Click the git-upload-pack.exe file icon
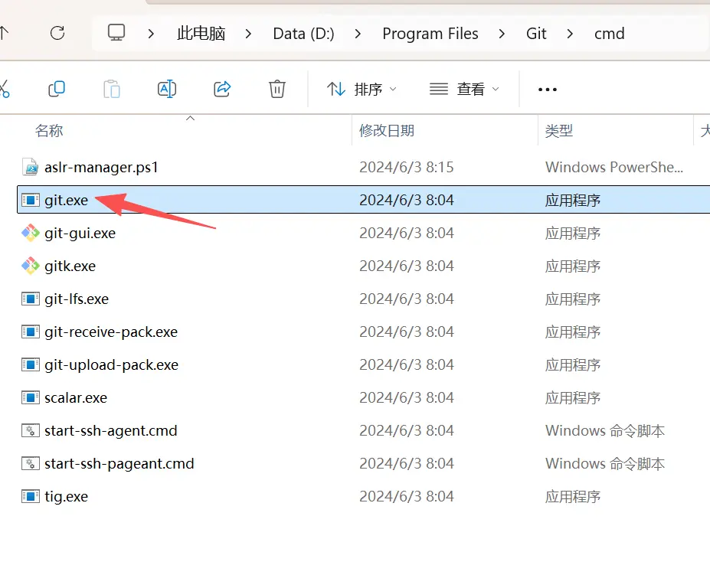Image resolution: width=710 pixels, height=588 pixels. [31, 364]
